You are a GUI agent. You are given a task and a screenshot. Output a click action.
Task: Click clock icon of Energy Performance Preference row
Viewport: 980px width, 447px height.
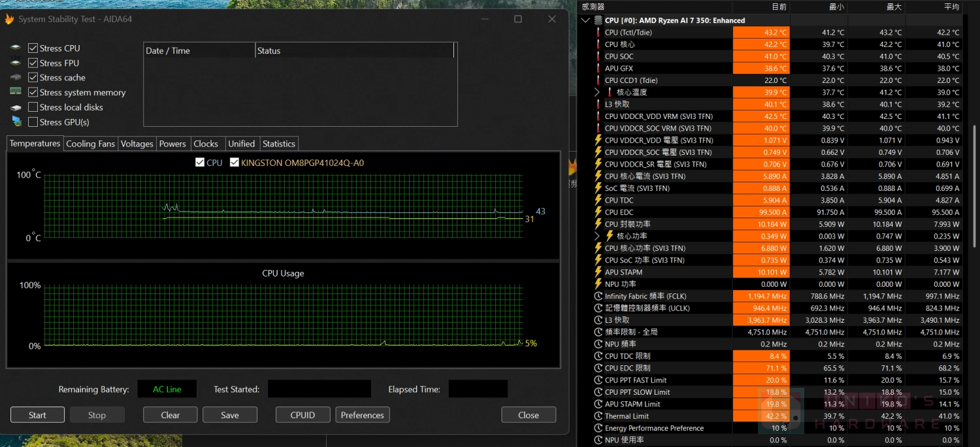point(598,428)
